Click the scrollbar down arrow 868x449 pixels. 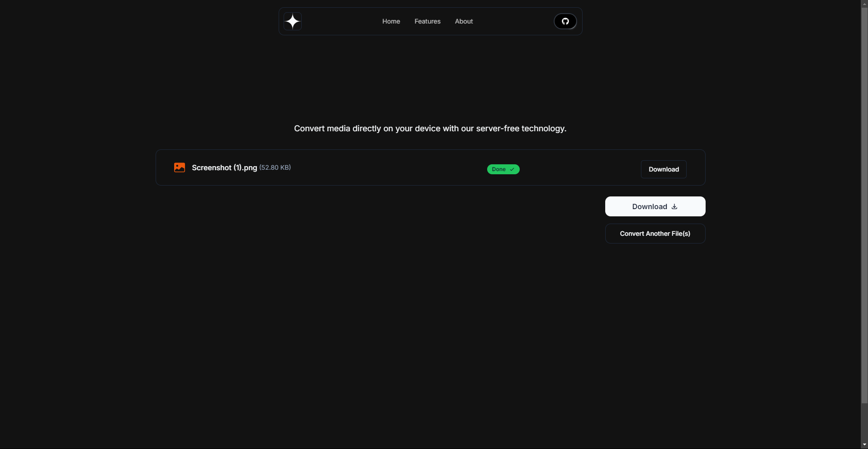(864, 445)
